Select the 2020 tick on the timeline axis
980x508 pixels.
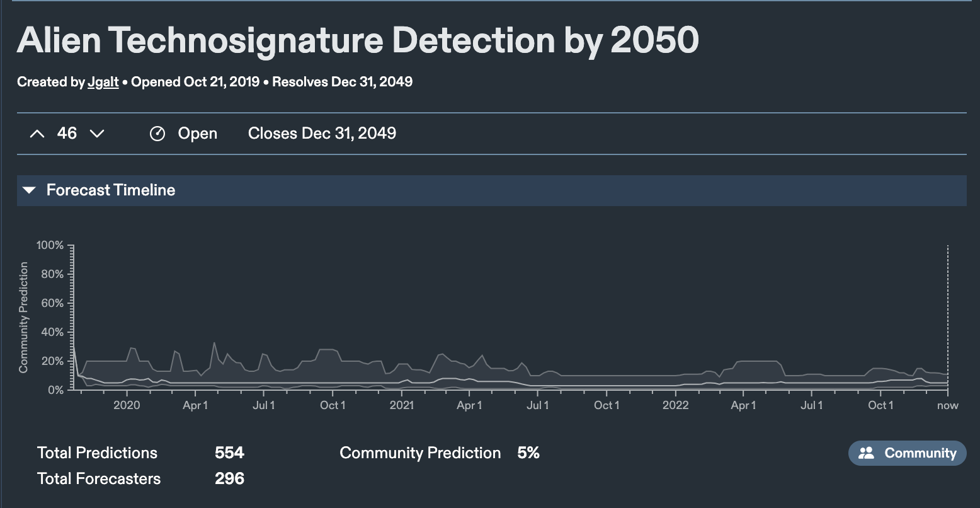point(127,405)
